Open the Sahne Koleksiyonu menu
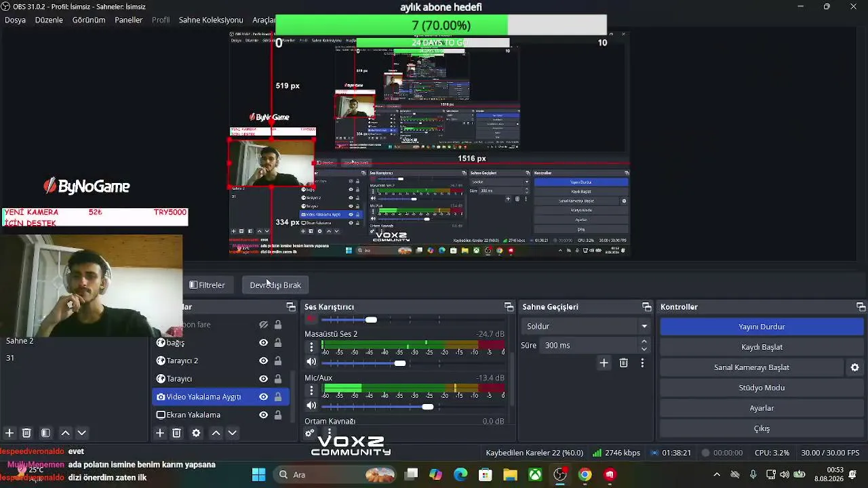868x488 pixels. [211, 20]
